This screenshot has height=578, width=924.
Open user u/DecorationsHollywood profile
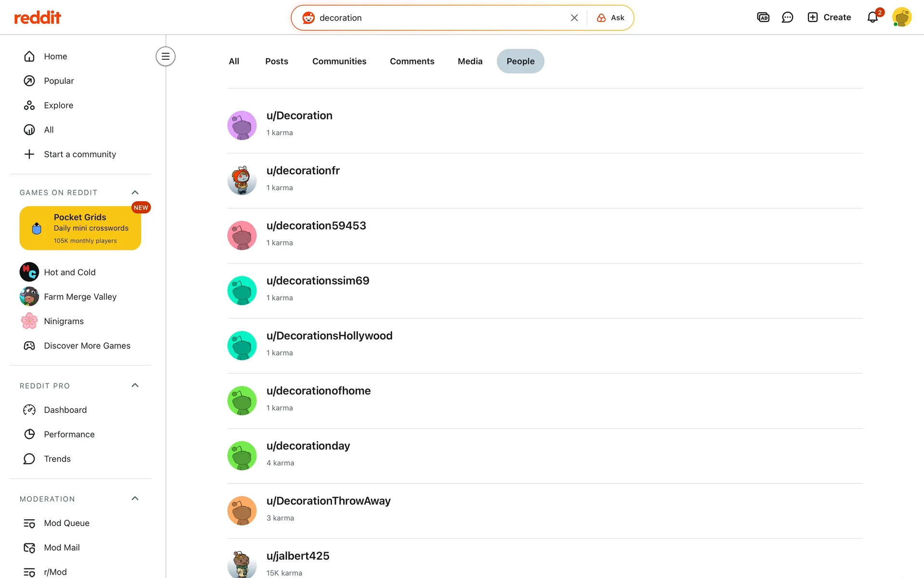pos(329,336)
